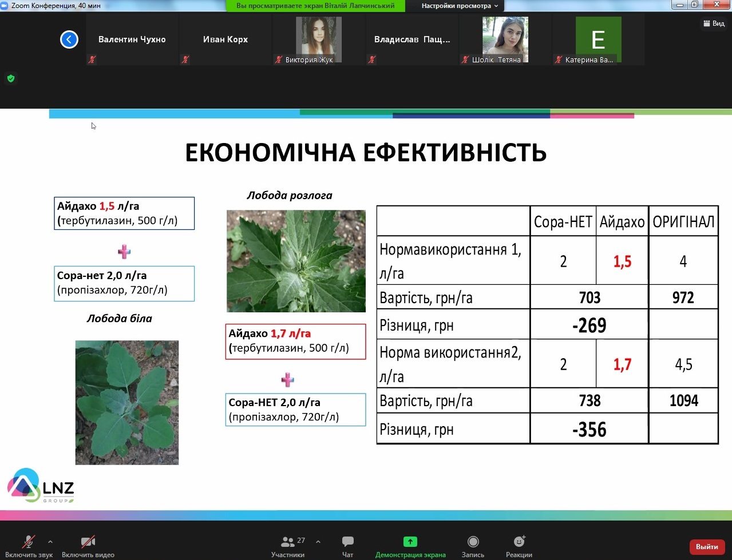
Task: Click the difference value -269
Action: (x=589, y=325)
